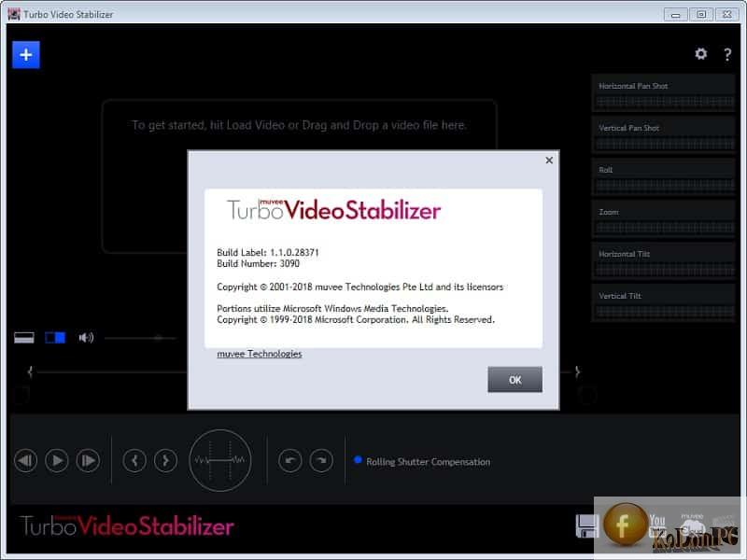Redo the last action
This screenshot has width=747, height=560.
321,460
